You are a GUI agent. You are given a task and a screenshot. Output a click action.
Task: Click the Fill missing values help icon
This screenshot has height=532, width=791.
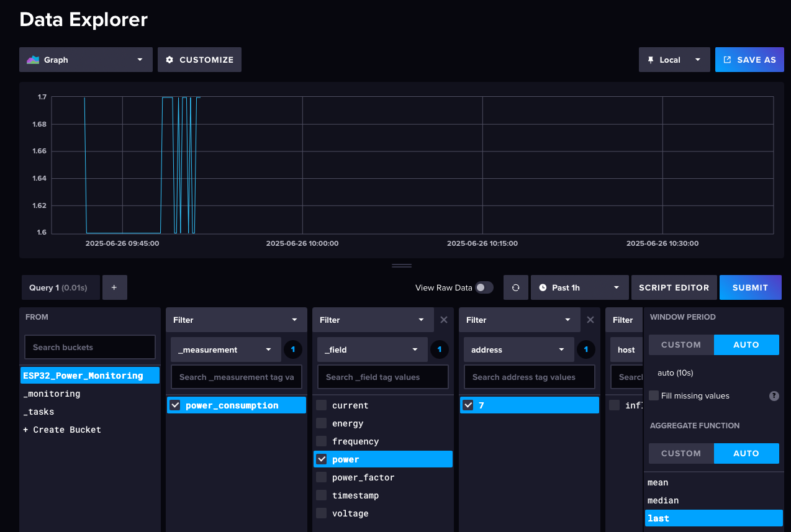tap(774, 395)
